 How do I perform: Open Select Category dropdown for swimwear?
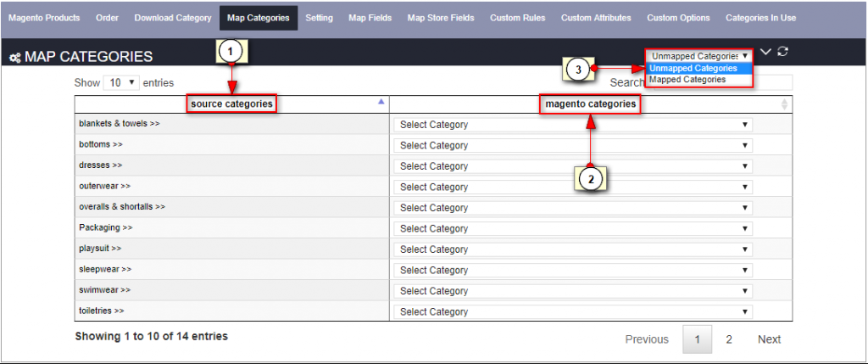coord(573,291)
